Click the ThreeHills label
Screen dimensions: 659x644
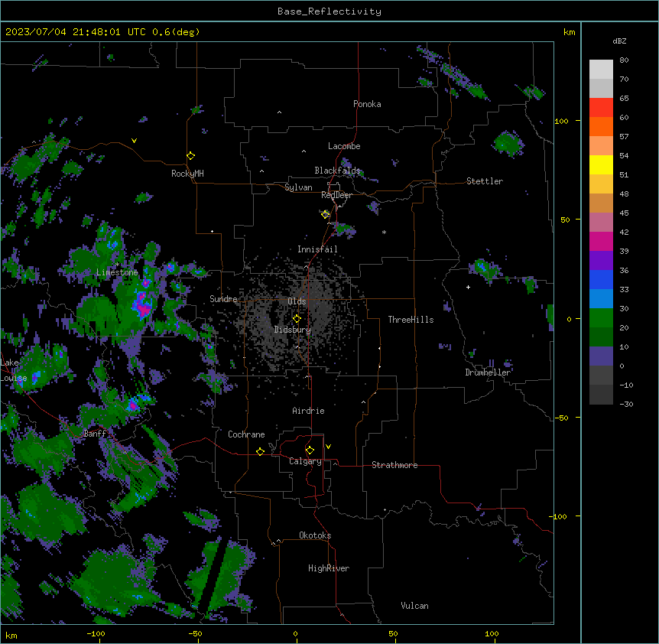pyautogui.click(x=411, y=320)
